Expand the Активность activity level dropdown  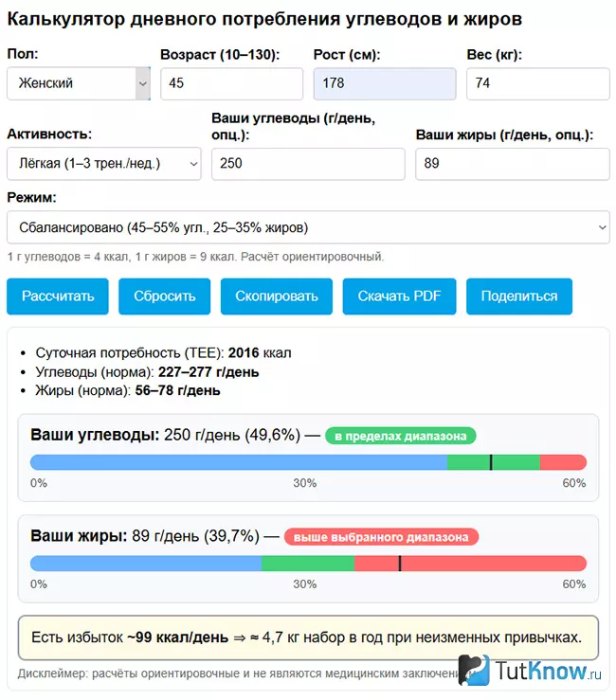coord(104,163)
